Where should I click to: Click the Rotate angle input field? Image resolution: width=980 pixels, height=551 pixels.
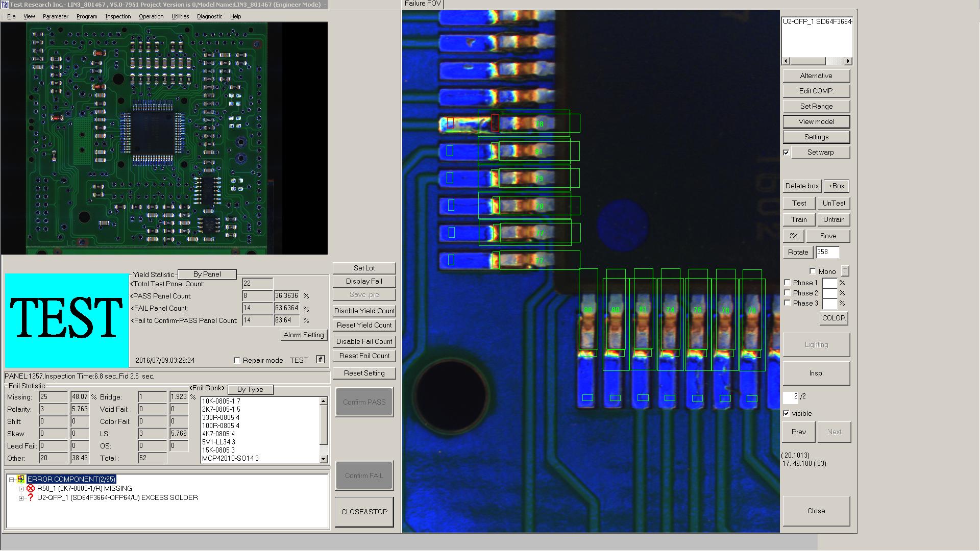[827, 252]
